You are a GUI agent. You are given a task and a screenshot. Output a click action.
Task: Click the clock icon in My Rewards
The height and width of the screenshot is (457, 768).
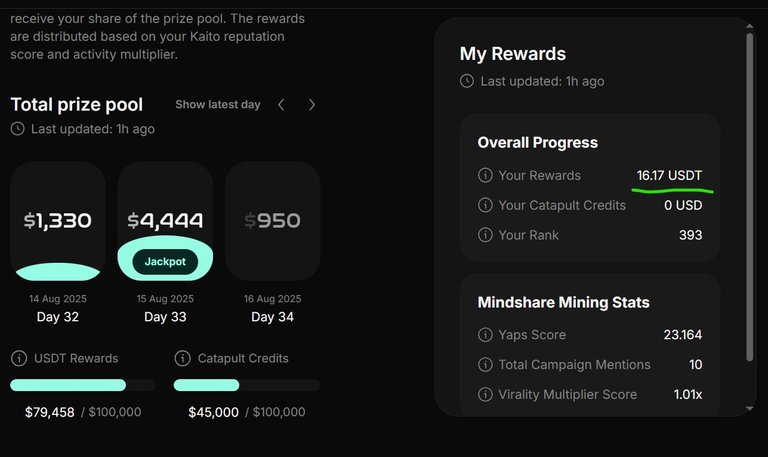pyautogui.click(x=467, y=81)
